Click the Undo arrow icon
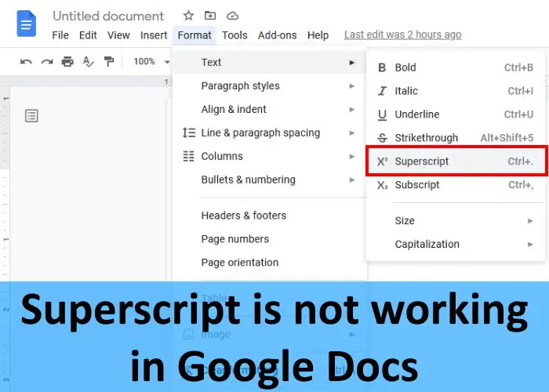Screen dimensions: 549x392 (x=26, y=62)
